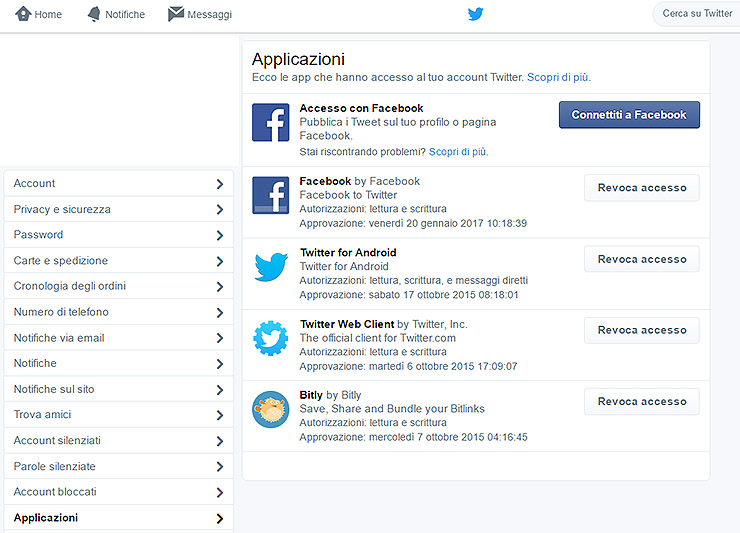Screen dimensions: 740x533
Task: Open the Password settings section
Action: click(x=38, y=235)
